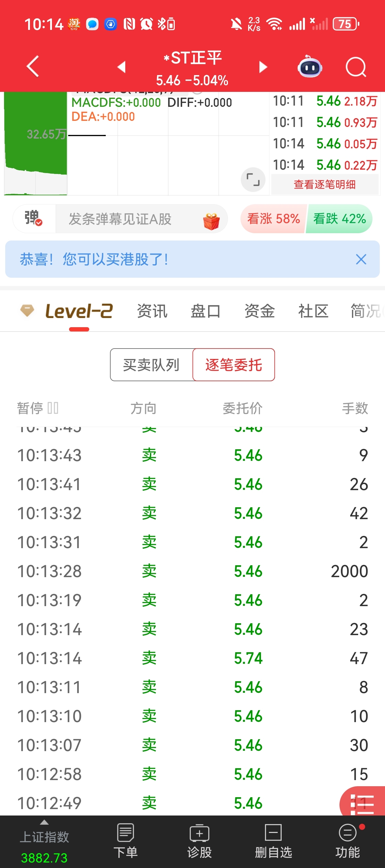The height and width of the screenshot is (868, 385).
Task: Tap the 10:14 5.46 0.22万 trade row
Action: pos(325,165)
